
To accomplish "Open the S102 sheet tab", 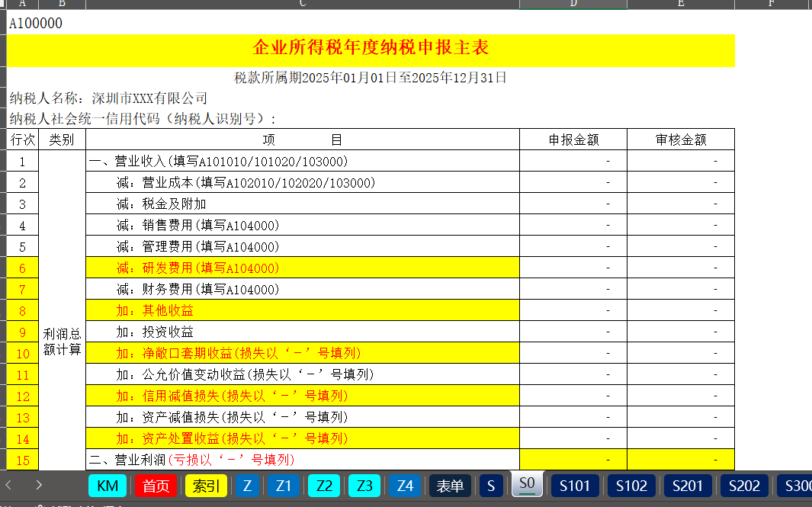I will [631, 486].
